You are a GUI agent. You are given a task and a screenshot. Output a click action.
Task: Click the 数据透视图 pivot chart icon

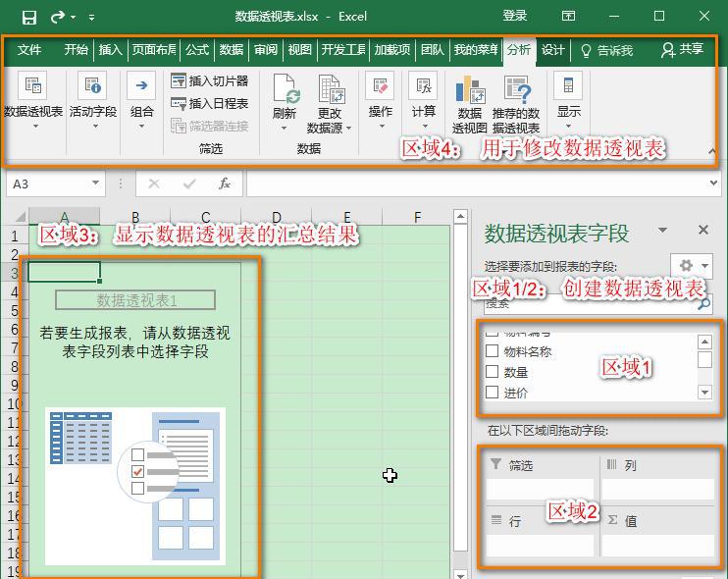pyautogui.click(x=470, y=89)
